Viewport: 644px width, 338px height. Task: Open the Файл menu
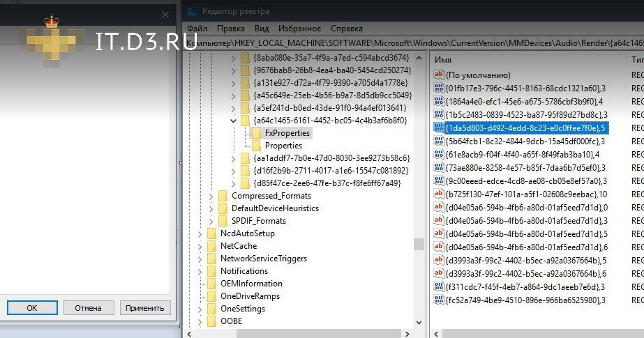(197, 29)
